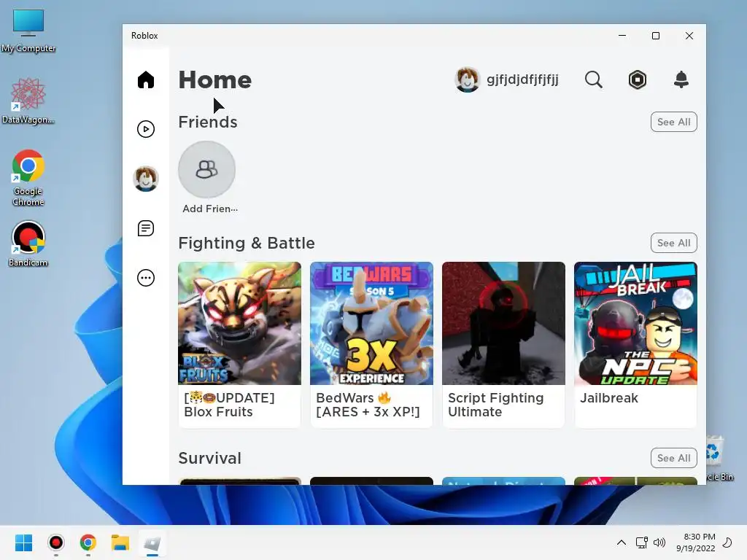Expand the system tray hidden icons chevron

[x=622, y=542]
